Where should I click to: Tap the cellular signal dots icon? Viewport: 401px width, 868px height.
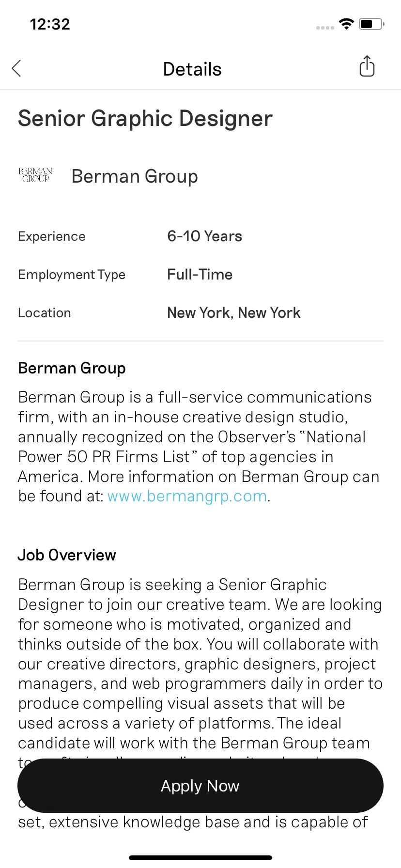coord(325,28)
